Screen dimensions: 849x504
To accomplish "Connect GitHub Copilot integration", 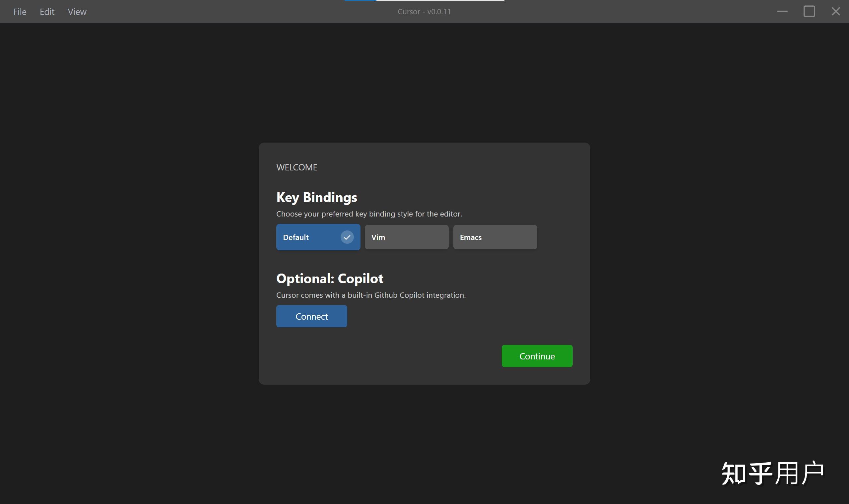I will tap(312, 316).
